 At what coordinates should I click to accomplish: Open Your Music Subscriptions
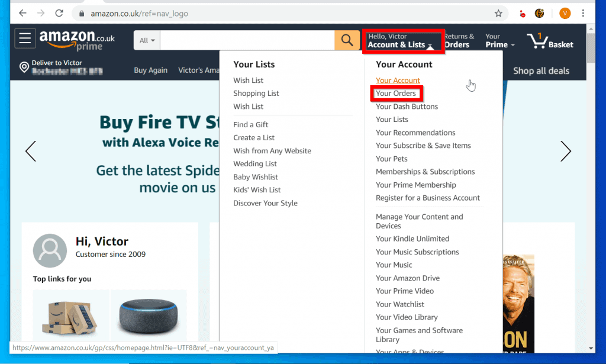click(x=417, y=252)
